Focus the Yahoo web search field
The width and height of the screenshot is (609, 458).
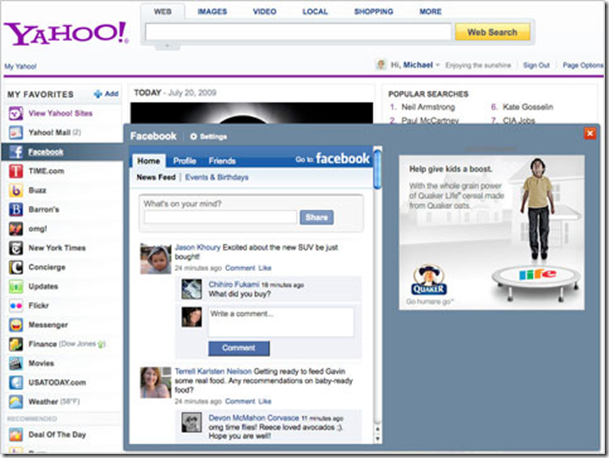(x=298, y=32)
